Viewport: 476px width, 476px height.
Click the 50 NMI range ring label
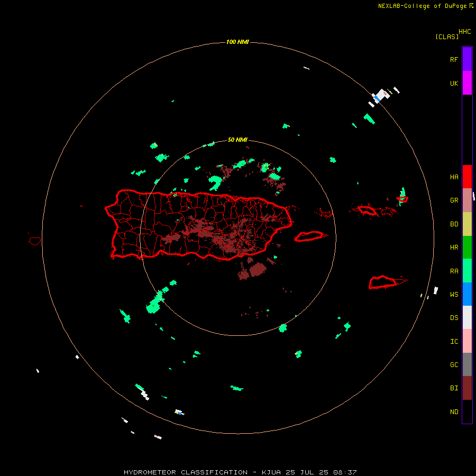237,140
